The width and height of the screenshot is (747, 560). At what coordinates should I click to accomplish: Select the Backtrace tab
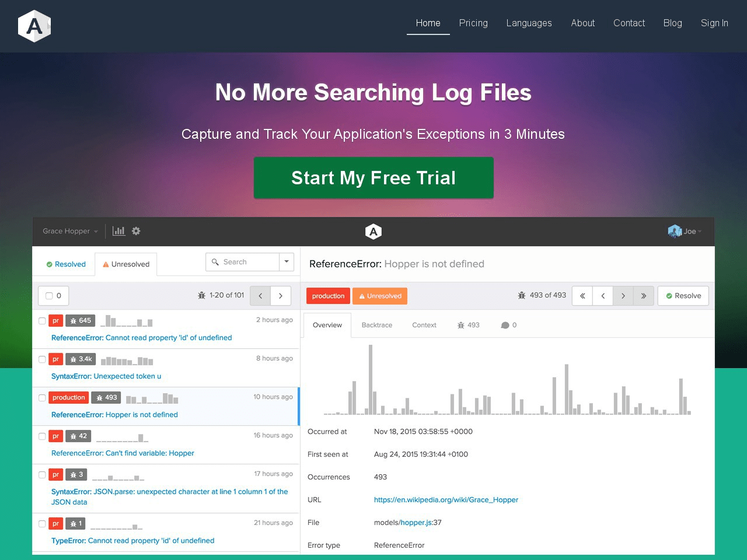tap(377, 325)
